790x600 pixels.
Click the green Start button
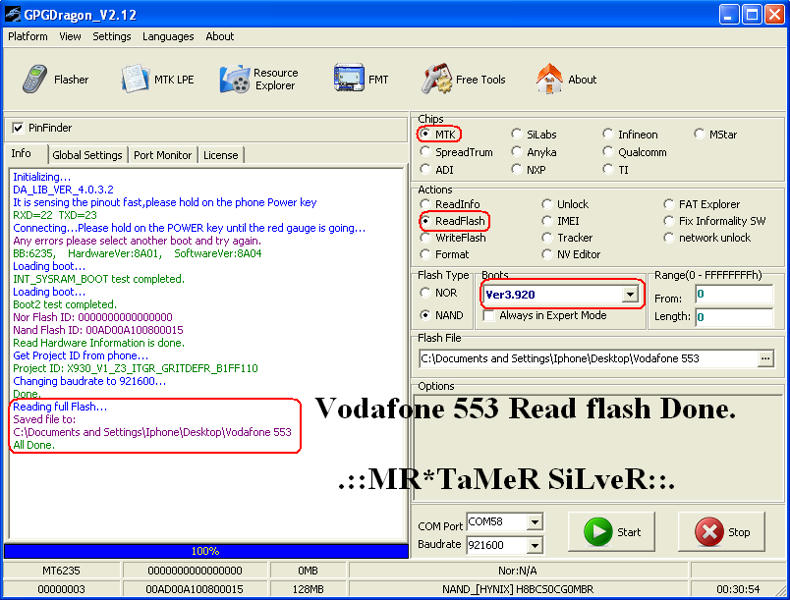coord(612,532)
